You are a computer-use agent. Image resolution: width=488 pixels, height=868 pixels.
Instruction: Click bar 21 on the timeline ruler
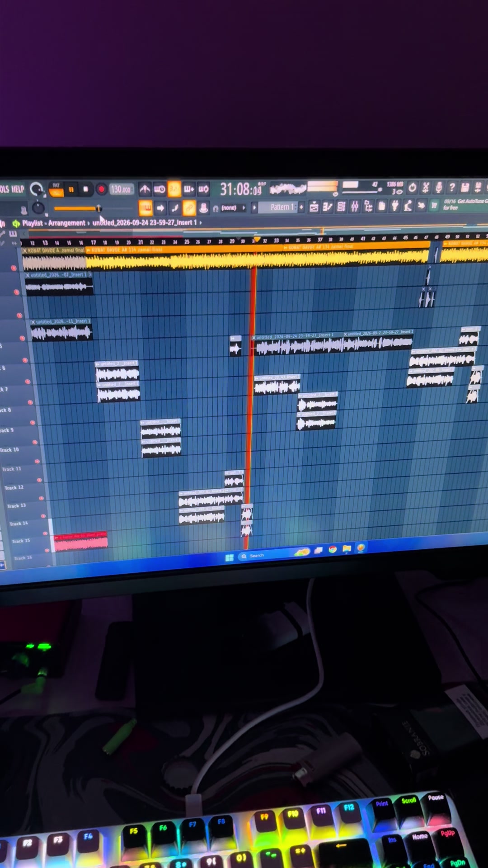pos(141,242)
